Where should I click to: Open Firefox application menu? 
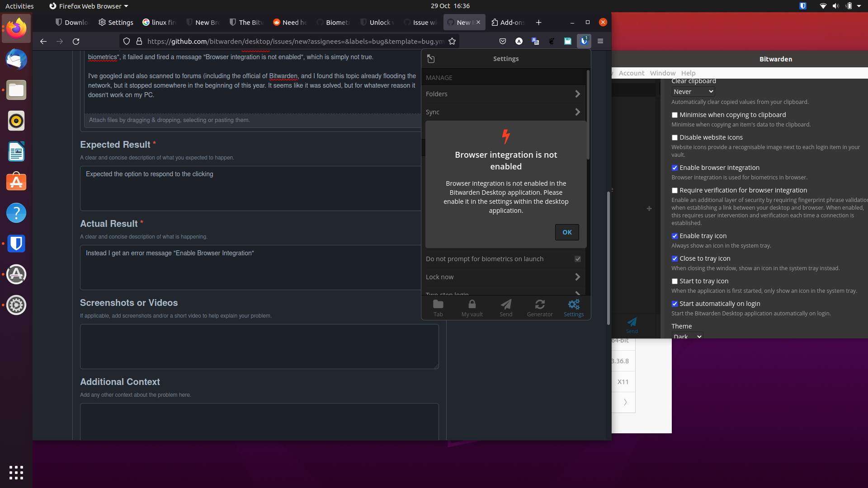(x=600, y=41)
